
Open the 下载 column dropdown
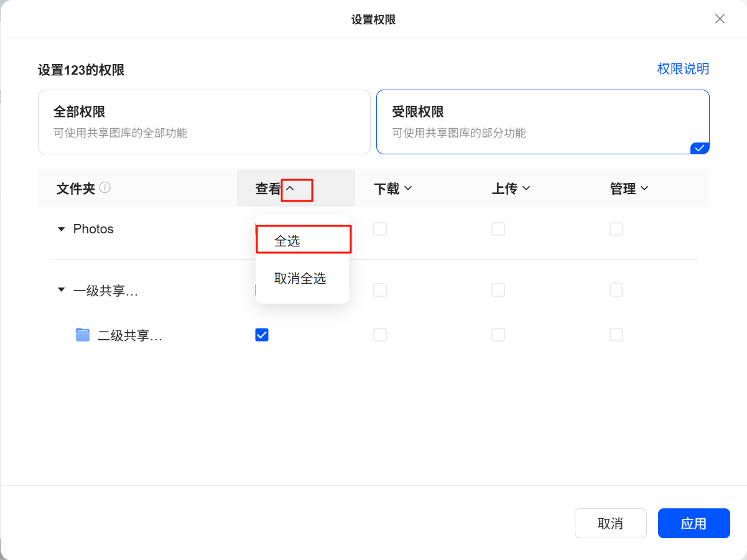coord(409,188)
